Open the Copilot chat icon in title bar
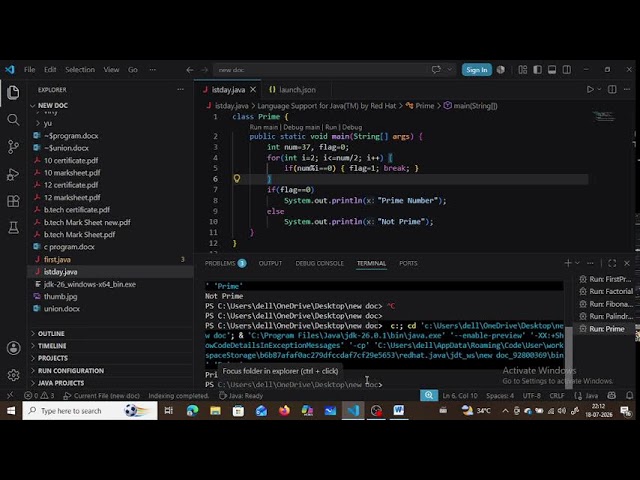This screenshot has height=480, width=640. (436, 70)
